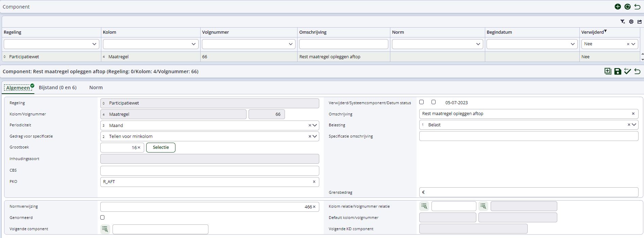Click the PKO field containing R_AFT
This screenshot has height=238, width=644.
[210, 182]
